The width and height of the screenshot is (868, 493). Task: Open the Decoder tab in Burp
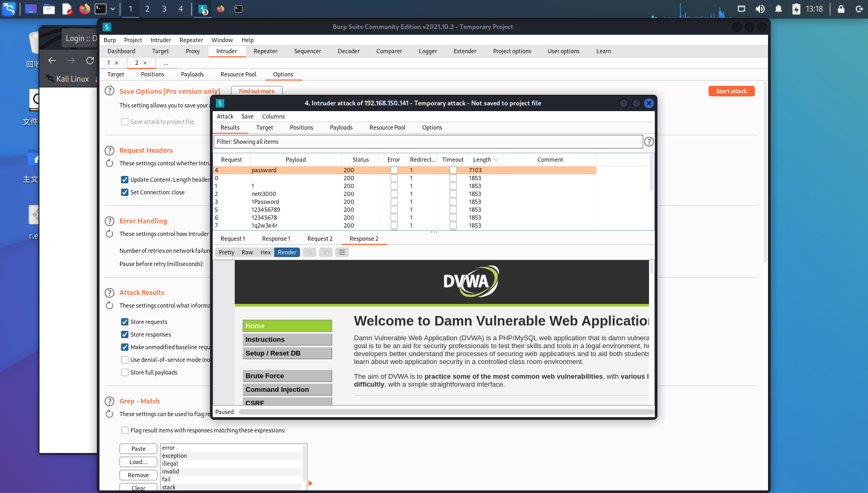coord(348,51)
